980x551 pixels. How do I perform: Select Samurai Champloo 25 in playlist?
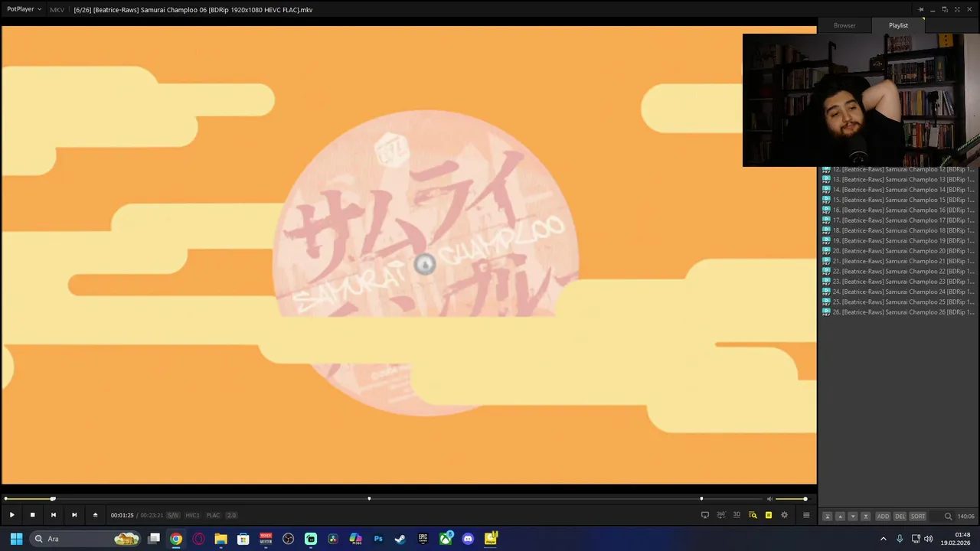tap(897, 302)
